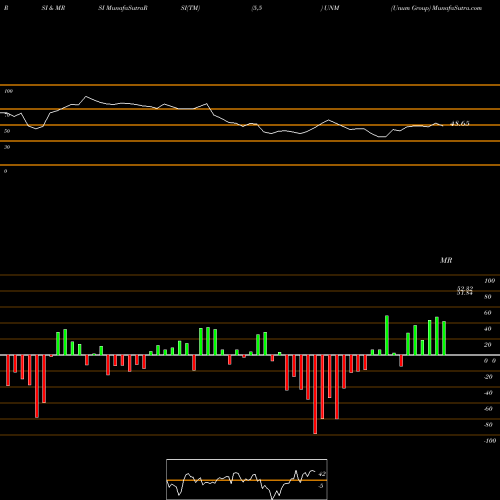Click the MR heading above the histogram
The image size is (500, 500).
click(x=446, y=260)
